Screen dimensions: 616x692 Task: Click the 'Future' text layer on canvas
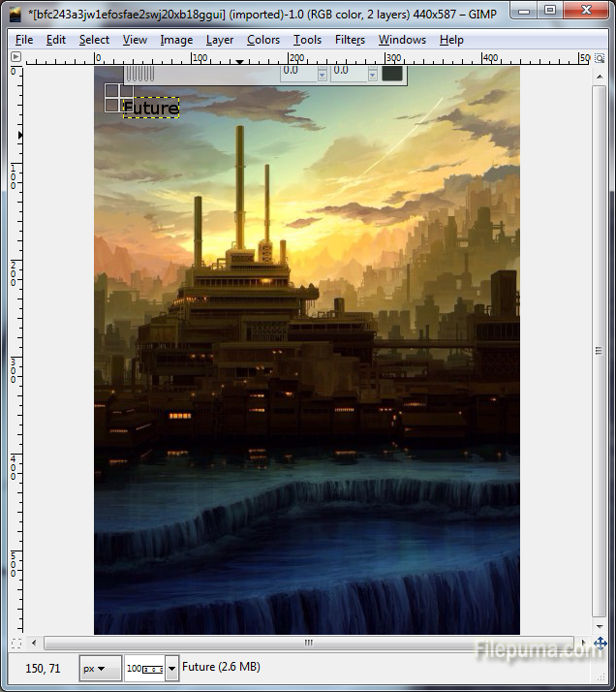click(151, 109)
